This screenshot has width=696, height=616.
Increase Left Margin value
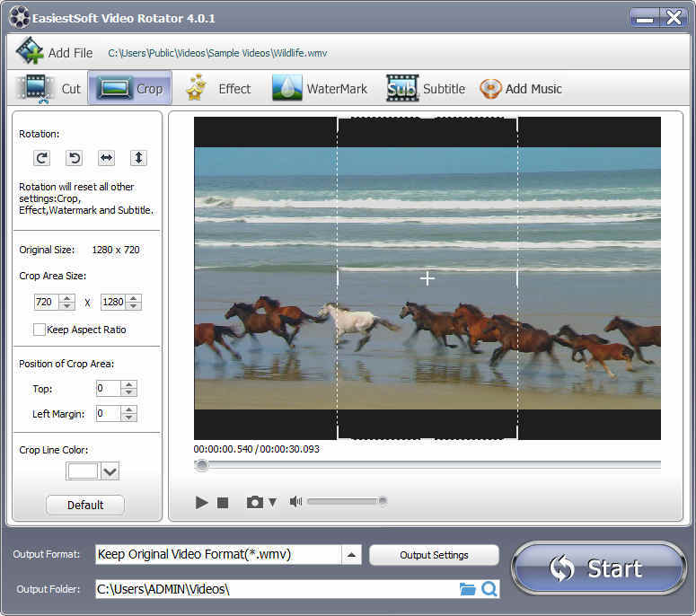point(128,410)
